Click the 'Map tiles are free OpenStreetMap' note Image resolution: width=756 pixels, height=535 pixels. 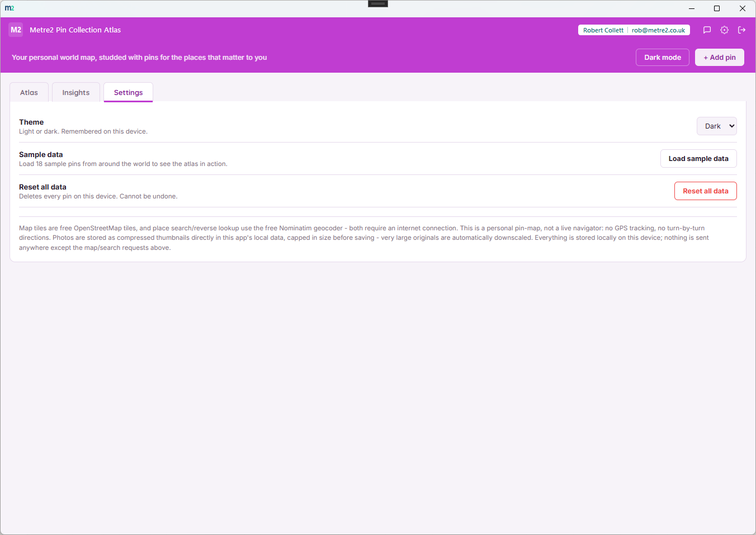pyautogui.click(x=364, y=238)
